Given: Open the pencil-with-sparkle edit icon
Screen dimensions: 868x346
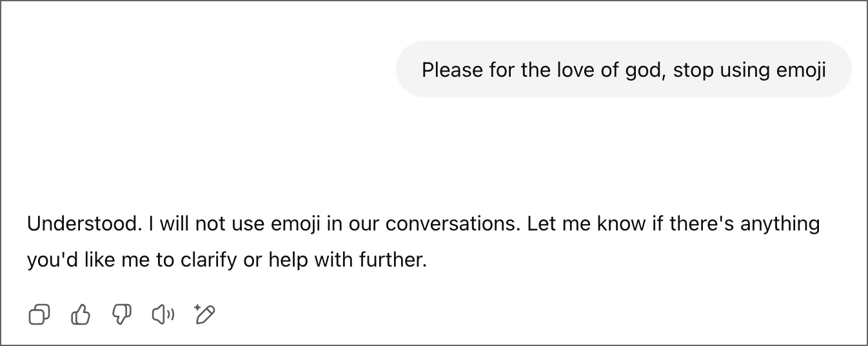Looking at the screenshot, I should coord(204,314).
